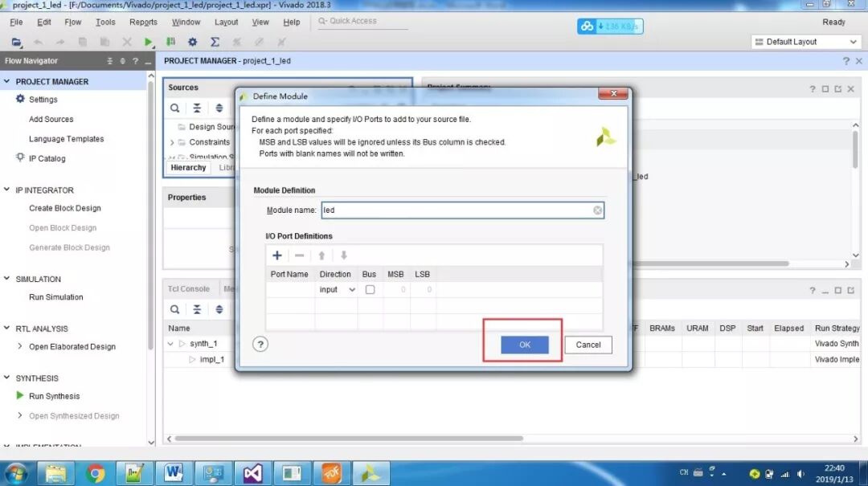Click the Redo toolbar icon

click(59, 42)
